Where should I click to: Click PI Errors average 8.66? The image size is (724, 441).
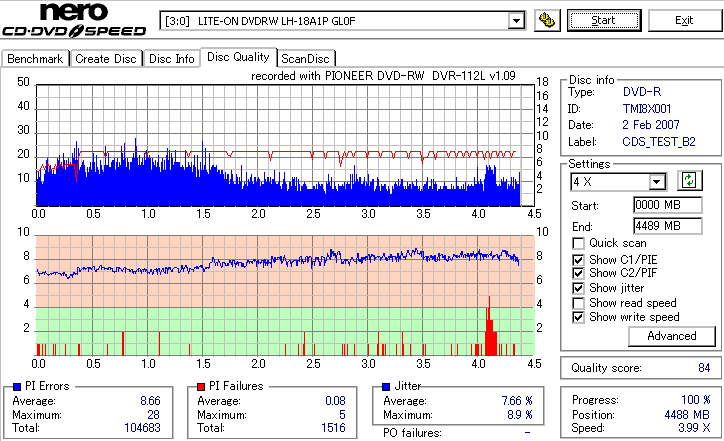point(150,401)
